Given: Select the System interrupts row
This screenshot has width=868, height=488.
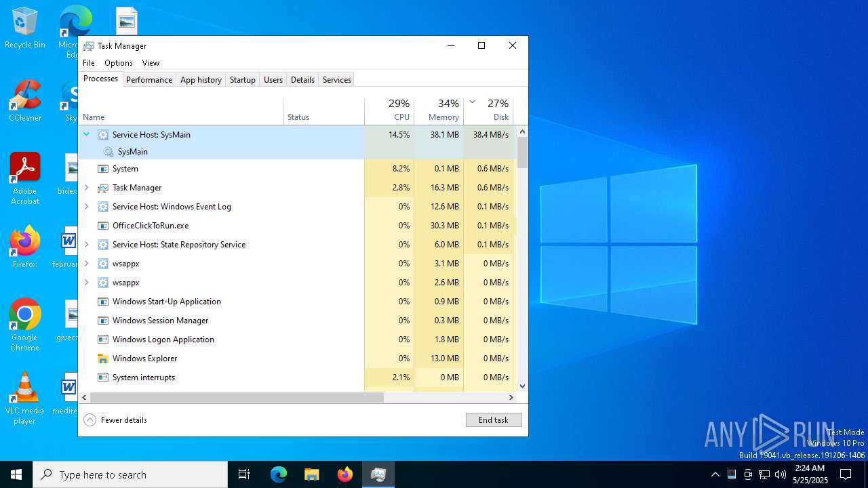Looking at the screenshot, I should click(297, 378).
